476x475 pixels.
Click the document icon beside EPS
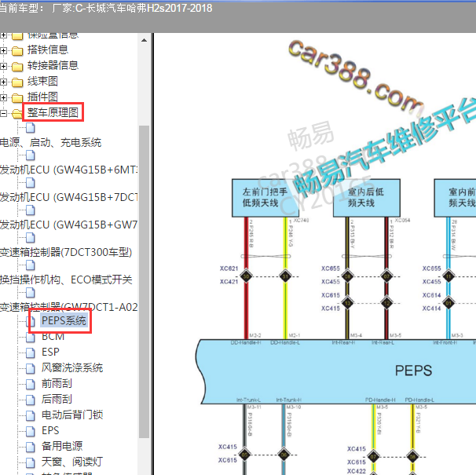click(x=31, y=431)
